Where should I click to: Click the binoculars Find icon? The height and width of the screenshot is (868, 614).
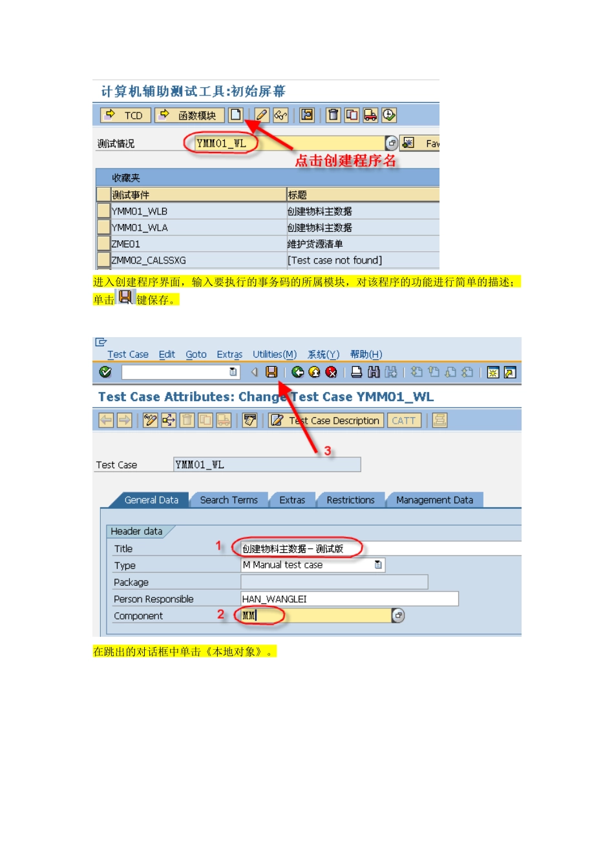tap(374, 372)
